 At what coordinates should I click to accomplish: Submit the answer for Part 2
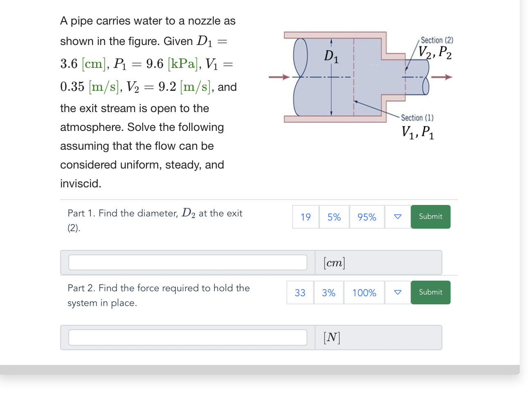click(x=430, y=292)
